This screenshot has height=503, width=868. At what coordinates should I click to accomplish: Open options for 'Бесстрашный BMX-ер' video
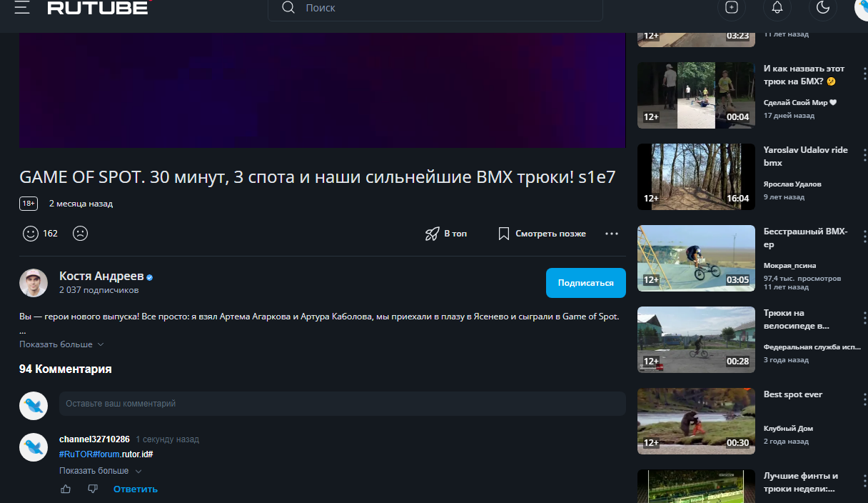pos(864,236)
